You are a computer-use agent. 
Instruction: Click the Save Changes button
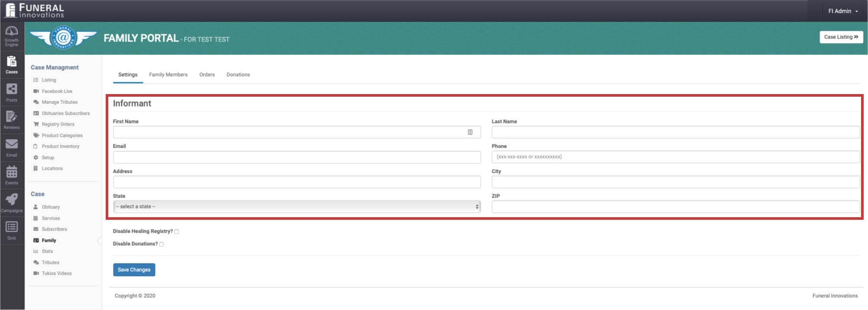tap(134, 270)
